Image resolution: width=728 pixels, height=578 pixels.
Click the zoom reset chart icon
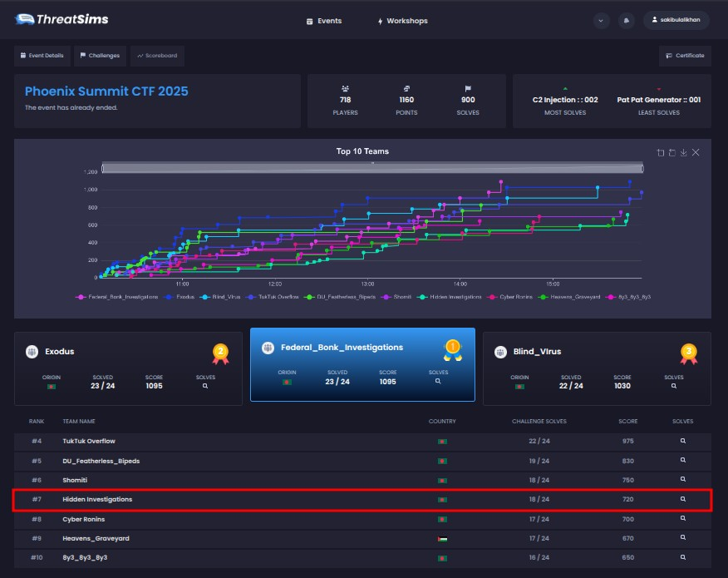tap(671, 152)
